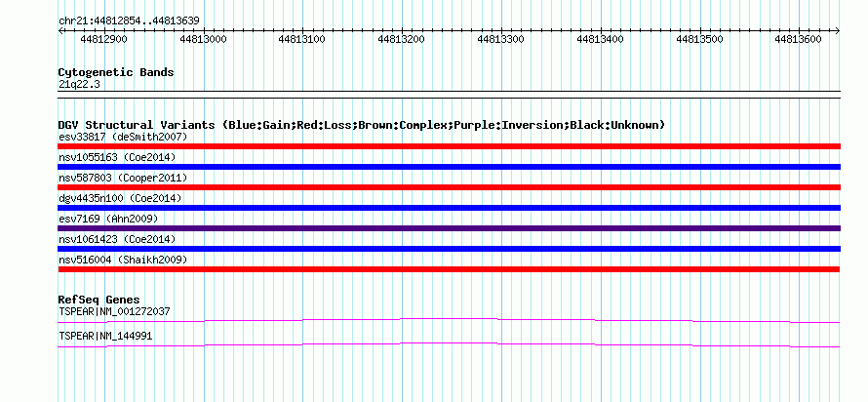Click the Cytogenetic Bands track title
This screenshot has height=402, width=868.
coord(116,72)
